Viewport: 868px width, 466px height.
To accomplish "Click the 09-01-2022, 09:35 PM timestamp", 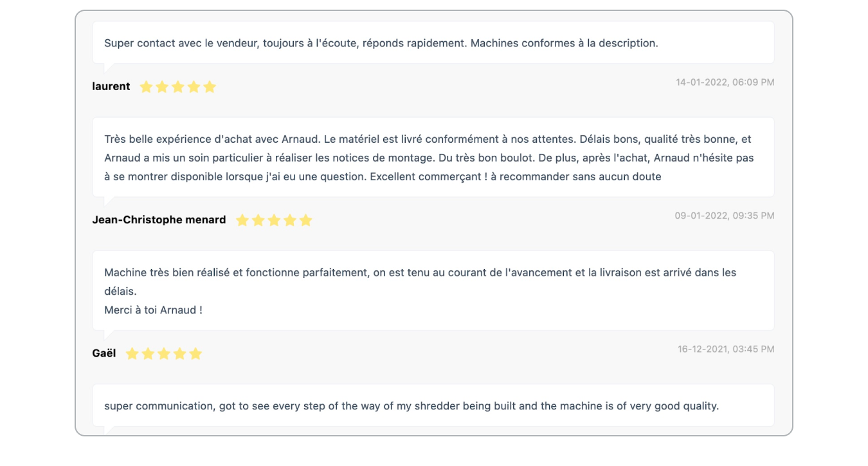I will click(x=725, y=216).
